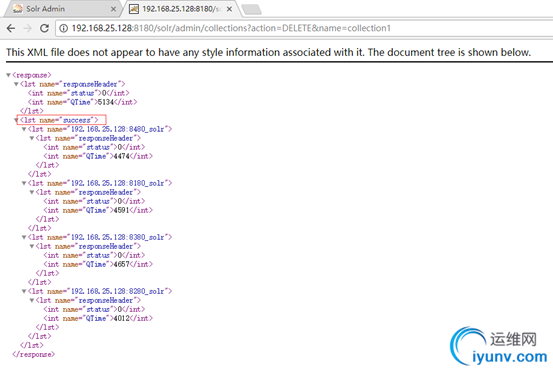Click the forward navigation arrow
Screen dimensions: 553x373
(x=28, y=28)
